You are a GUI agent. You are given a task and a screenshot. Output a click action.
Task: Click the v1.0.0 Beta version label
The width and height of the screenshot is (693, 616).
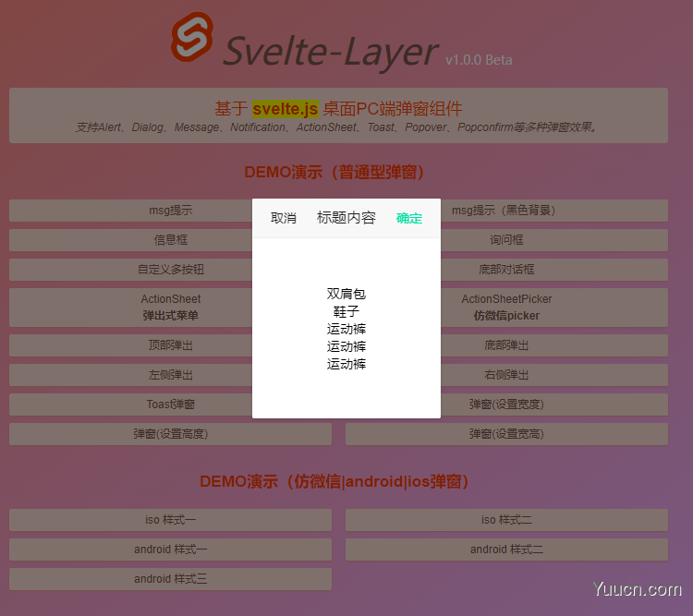(479, 60)
